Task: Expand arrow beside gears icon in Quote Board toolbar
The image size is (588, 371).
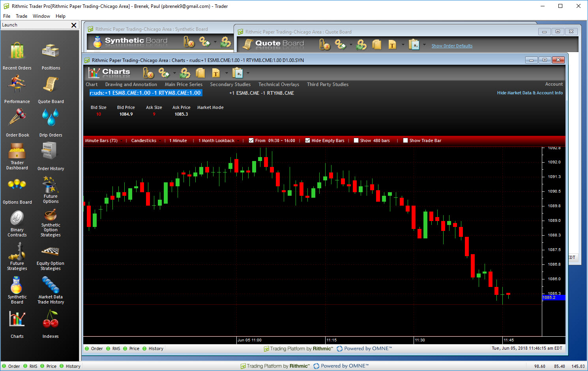Action: point(351,45)
